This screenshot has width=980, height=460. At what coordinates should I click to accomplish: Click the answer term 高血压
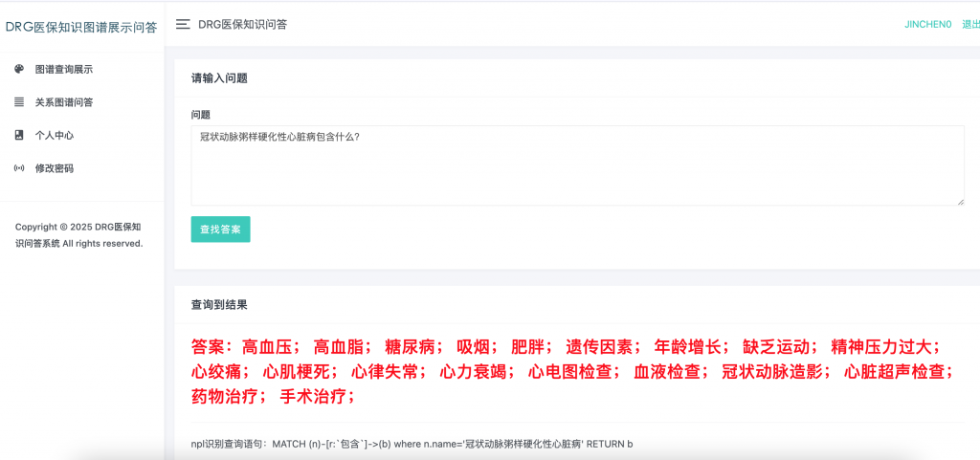click(267, 346)
